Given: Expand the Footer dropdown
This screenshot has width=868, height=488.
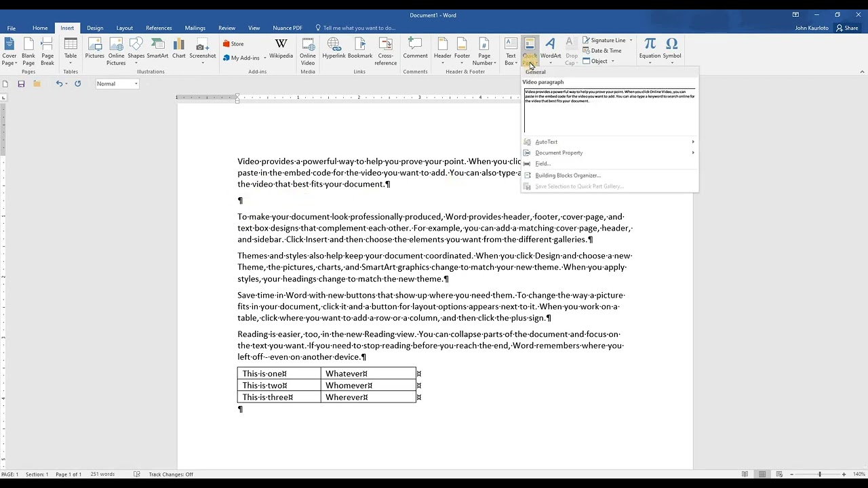Looking at the screenshot, I should tap(462, 52).
